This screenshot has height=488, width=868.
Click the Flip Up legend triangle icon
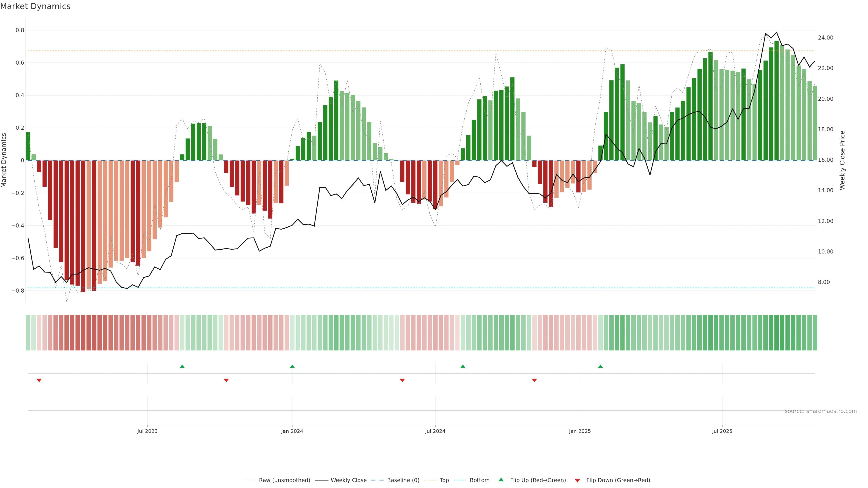501,480
